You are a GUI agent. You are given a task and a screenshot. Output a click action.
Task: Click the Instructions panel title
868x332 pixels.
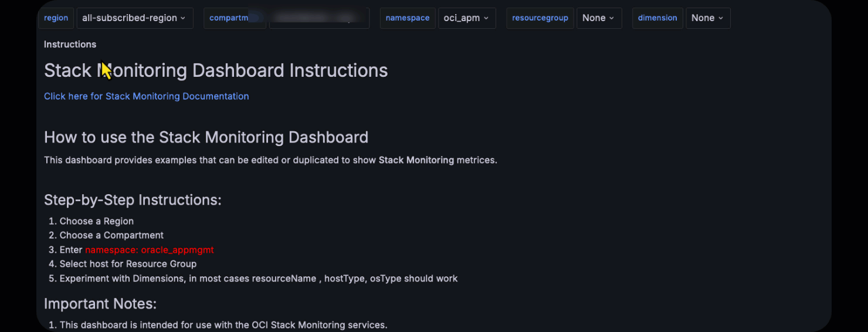tap(70, 45)
